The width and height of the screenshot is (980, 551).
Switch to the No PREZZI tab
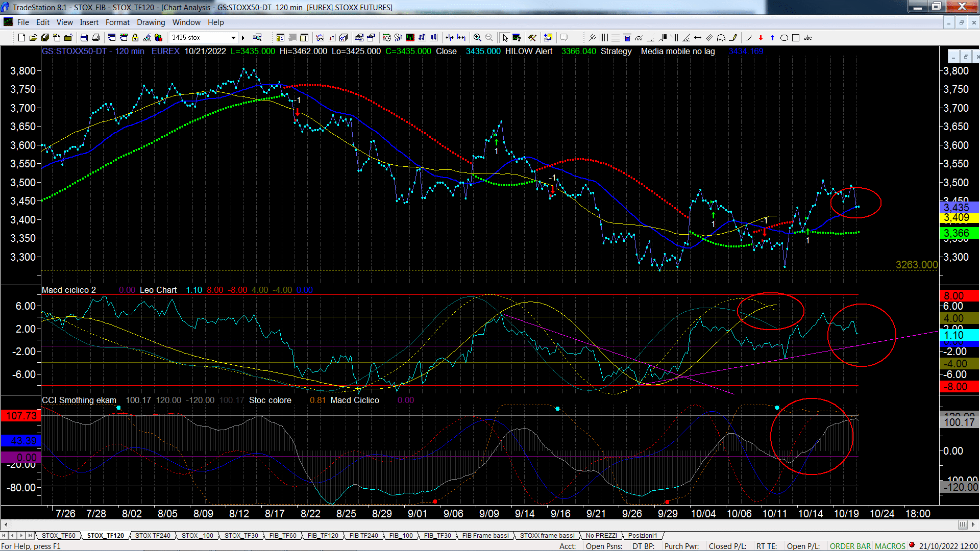(601, 536)
